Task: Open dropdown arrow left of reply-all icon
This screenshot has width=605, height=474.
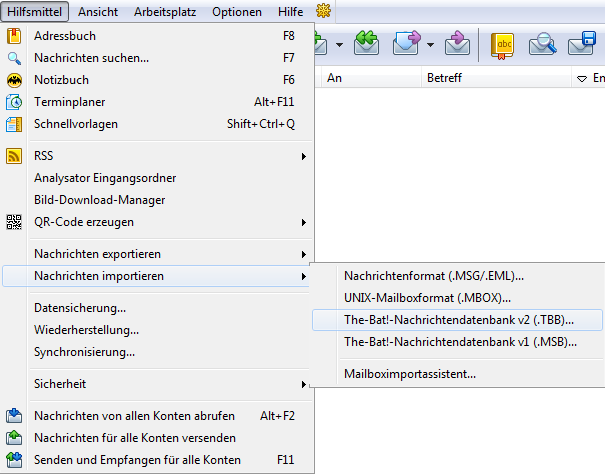Action: pyautogui.click(x=339, y=45)
